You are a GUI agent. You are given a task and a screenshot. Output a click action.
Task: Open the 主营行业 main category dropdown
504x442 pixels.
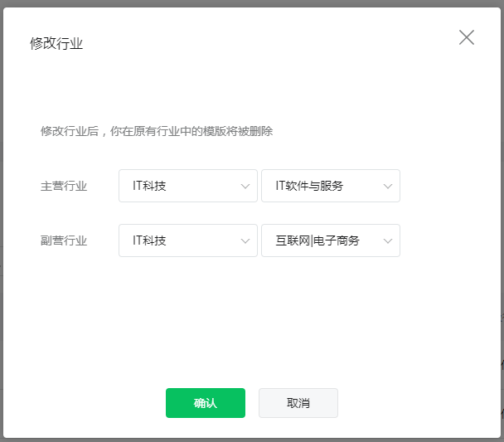tap(188, 186)
